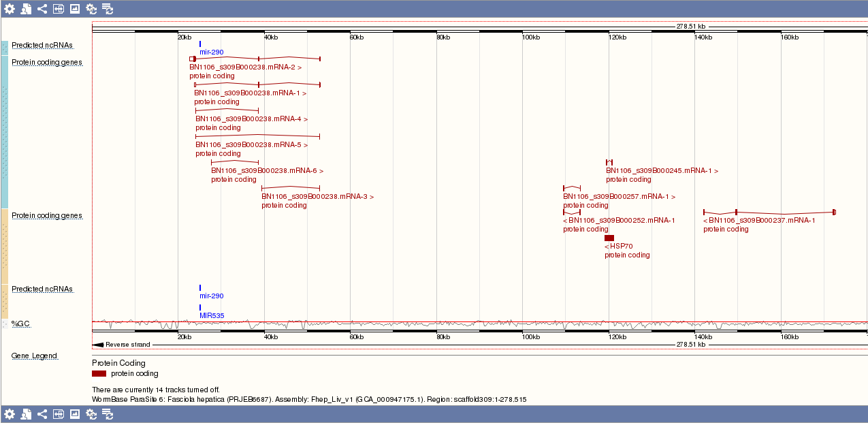Select the HSP70 protein coding gene block
Viewport: 868px width, 425px height.
pos(609,238)
